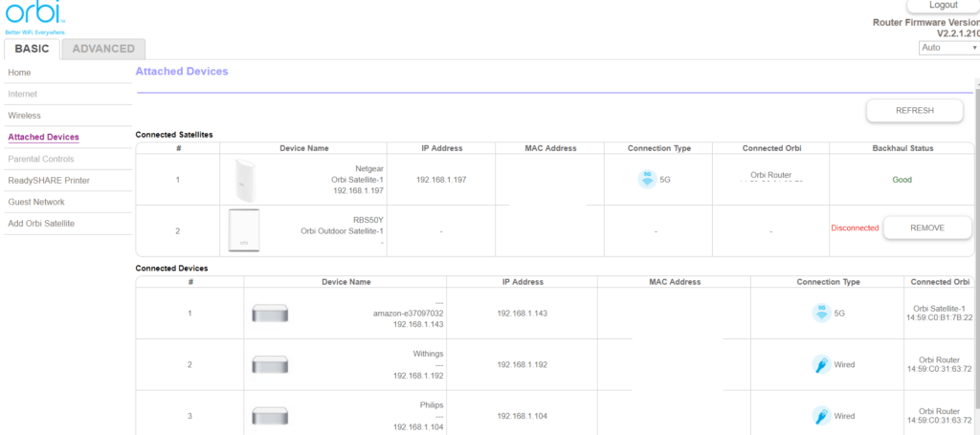Click the Wired connection icon for Philips
The width and height of the screenshot is (980, 435).
[820, 416]
